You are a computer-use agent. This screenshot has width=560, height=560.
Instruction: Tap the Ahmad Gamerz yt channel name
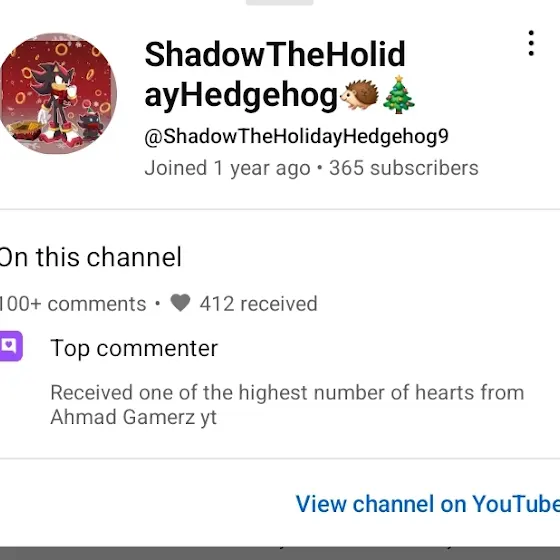tap(134, 417)
